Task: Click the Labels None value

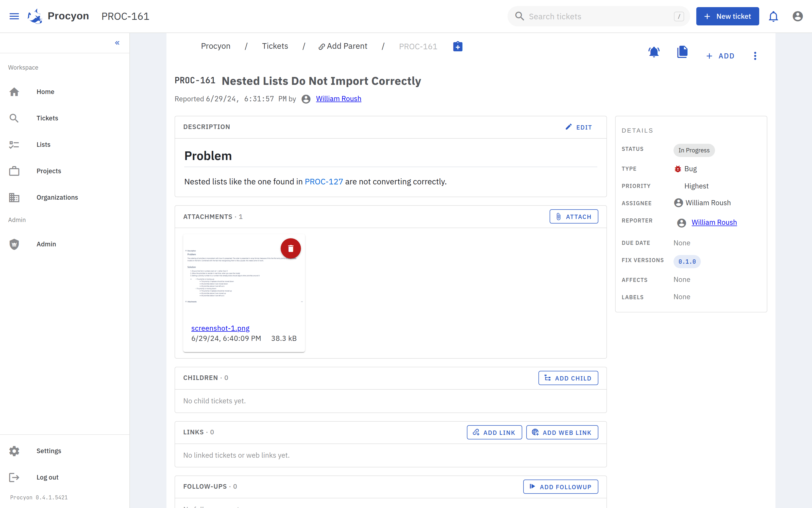Action: click(x=682, y=297)
